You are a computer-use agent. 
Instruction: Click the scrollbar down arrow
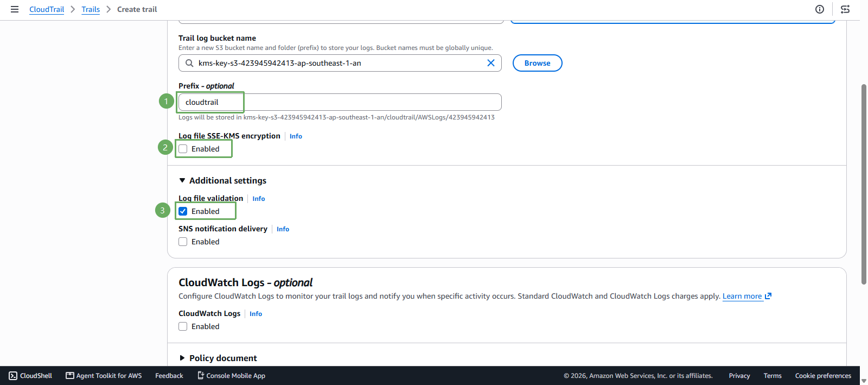(864, 381)
